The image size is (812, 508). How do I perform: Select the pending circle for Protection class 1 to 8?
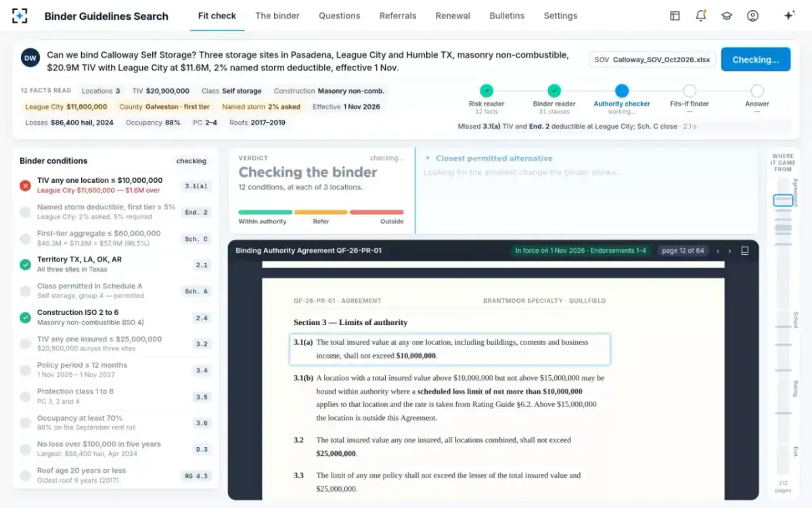[x=25, y=396]
